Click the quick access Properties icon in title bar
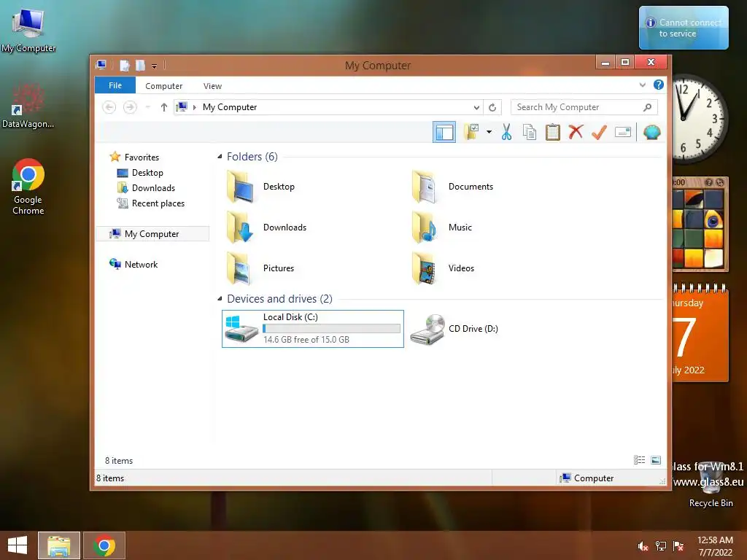This screenshot has width=747, height=560. pos(124,65)
